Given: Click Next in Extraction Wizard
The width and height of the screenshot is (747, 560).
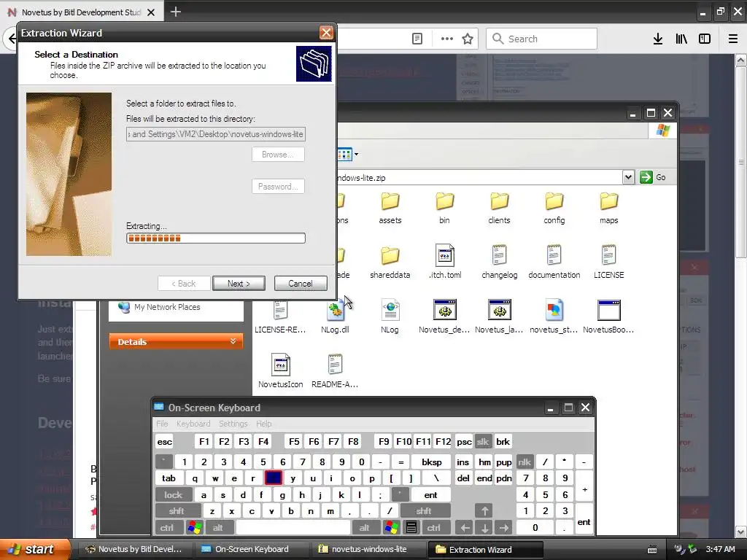Looking at the screenshot, I should [x=239, y=284].
